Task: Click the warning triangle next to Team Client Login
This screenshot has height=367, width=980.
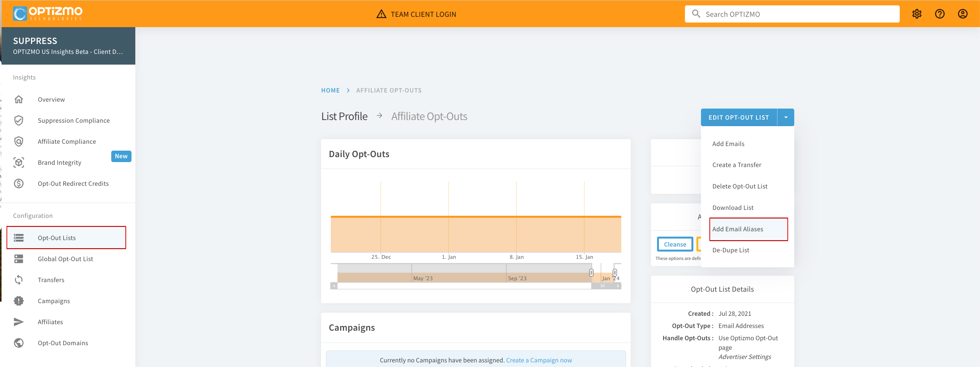Action: [381, 14]
